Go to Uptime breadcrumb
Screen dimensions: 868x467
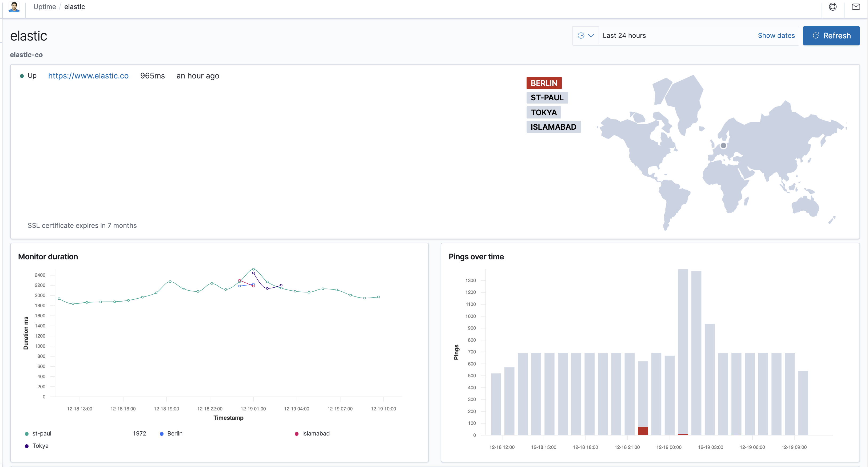(x=45, y=7)
